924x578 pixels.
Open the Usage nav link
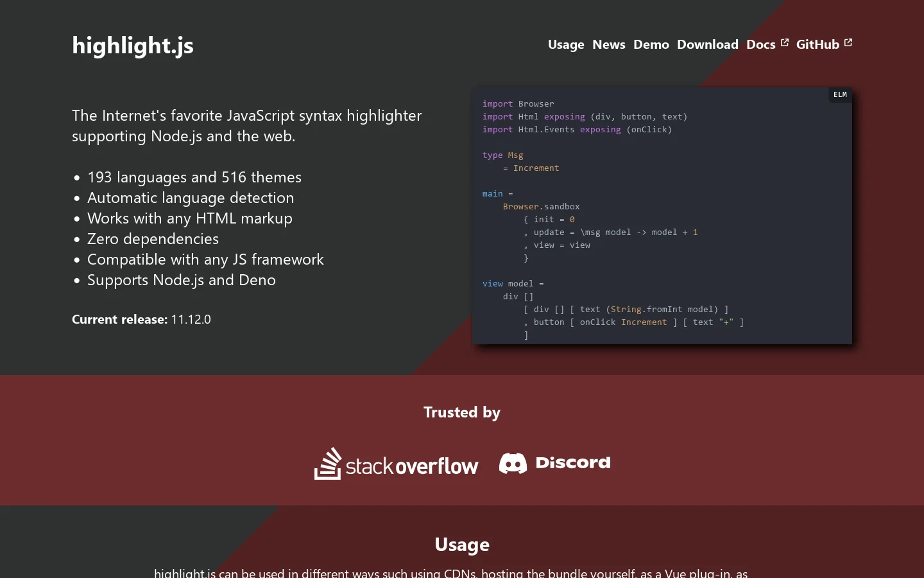[x=566, y=44]
